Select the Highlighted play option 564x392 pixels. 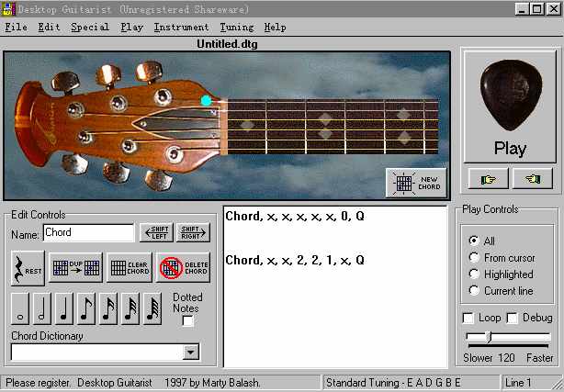pyautogui.click(x=474, y=274)
